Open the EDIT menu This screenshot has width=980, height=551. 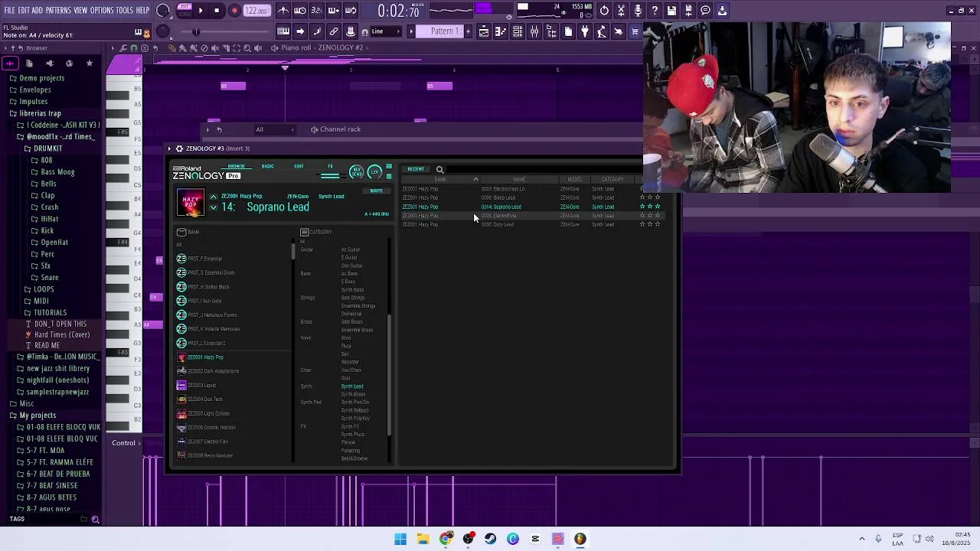pos(24,10)
